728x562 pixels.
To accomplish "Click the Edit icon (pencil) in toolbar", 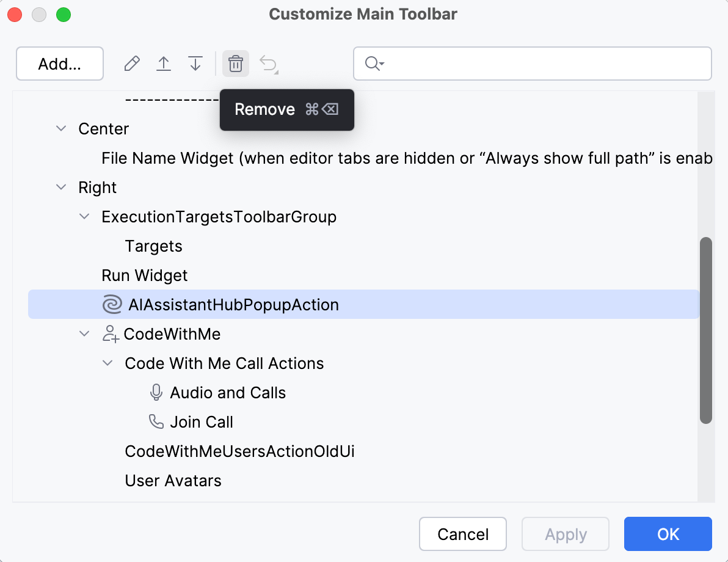I will tap(132, 64).
